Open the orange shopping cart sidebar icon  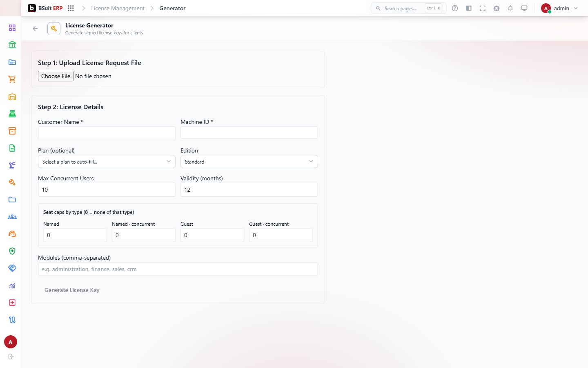[12, 79]
